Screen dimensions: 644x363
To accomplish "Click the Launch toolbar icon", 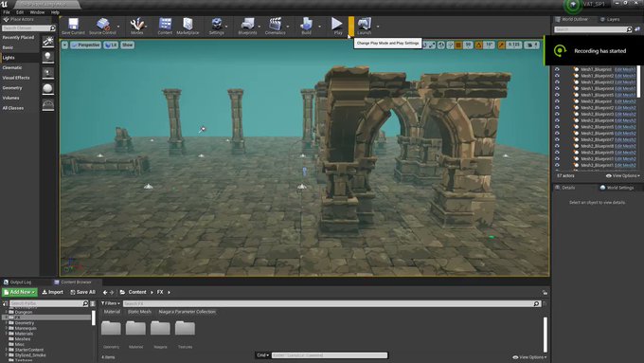I will coord(364,25).
